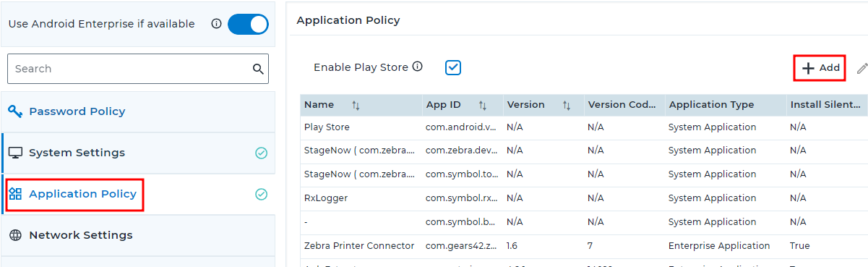Select the RxLogger row name
Screen dimensions: 868x267
pyautogui.click(x=326, y=198)
